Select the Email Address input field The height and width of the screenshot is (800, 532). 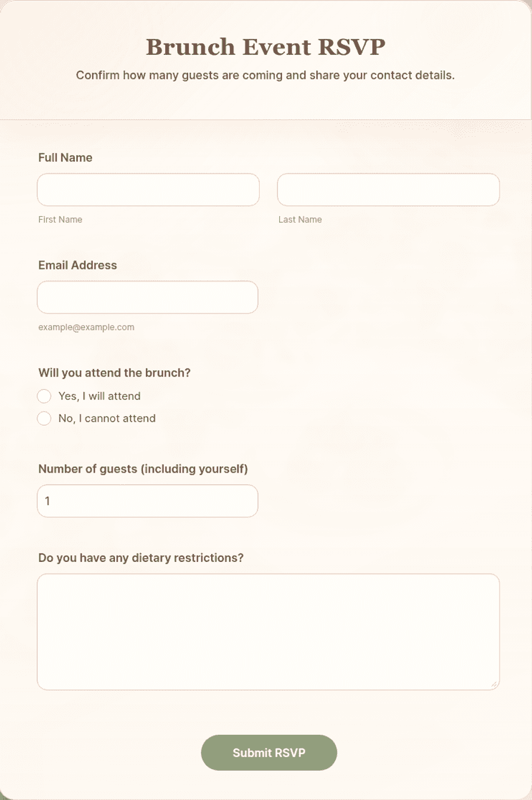[x=148, y=297]
